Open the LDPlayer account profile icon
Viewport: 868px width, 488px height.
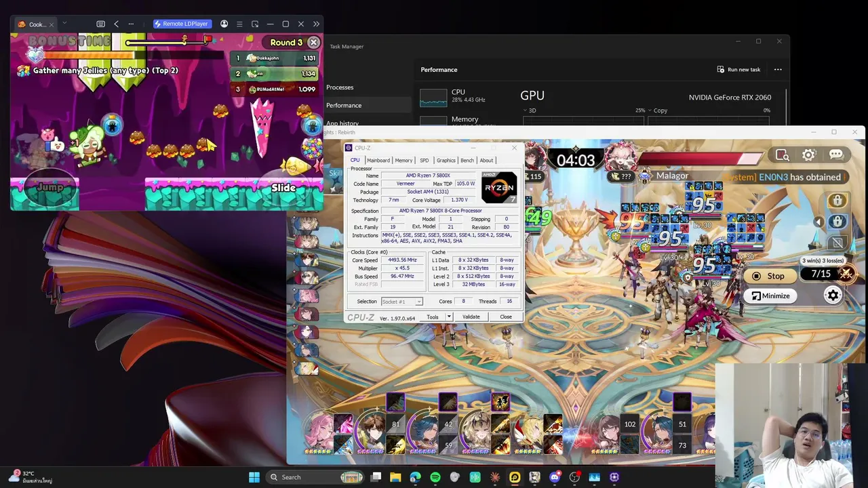coord(224,24)
